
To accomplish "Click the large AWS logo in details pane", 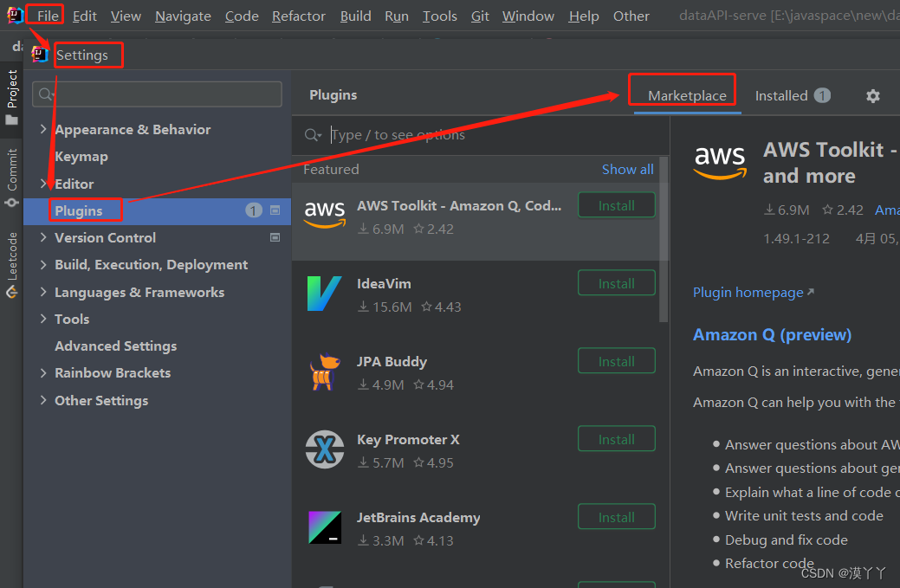I will [721, 163].
